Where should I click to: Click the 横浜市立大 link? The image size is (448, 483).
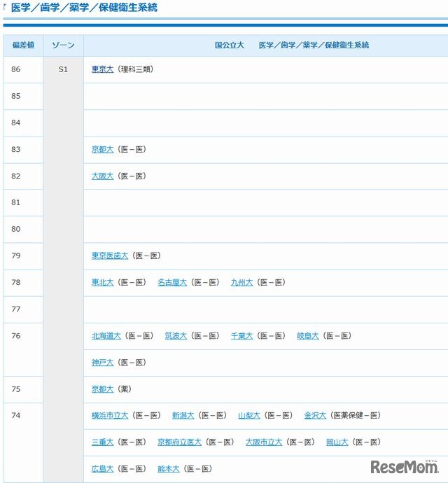110,416
